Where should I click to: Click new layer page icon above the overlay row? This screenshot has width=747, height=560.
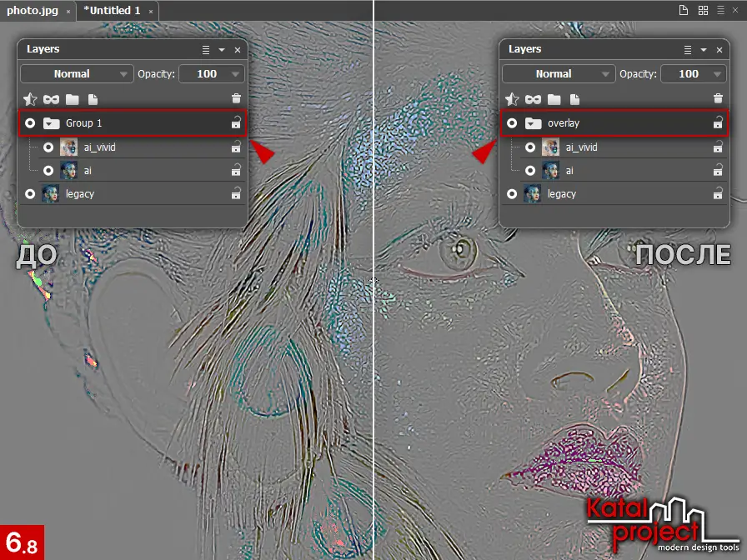pyautogui.click(x=574, y=99)
